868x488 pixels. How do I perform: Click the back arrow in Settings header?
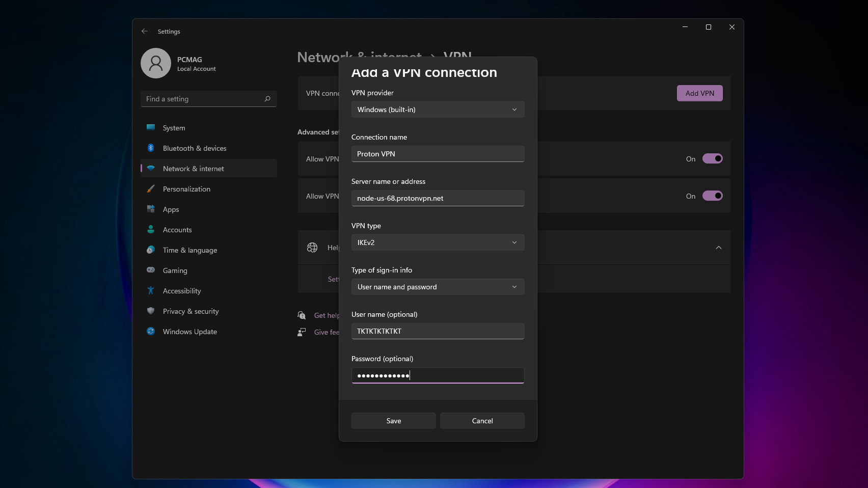click(x=145, y=31)
